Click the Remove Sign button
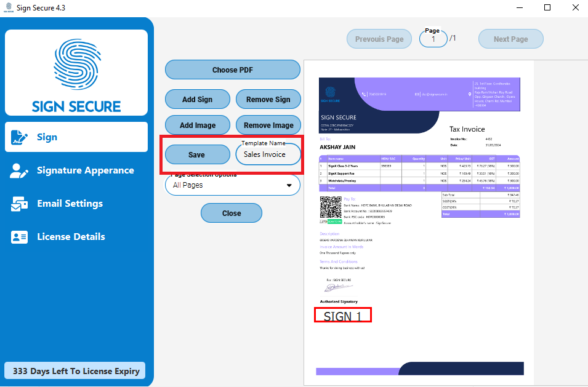 point(268,99)
